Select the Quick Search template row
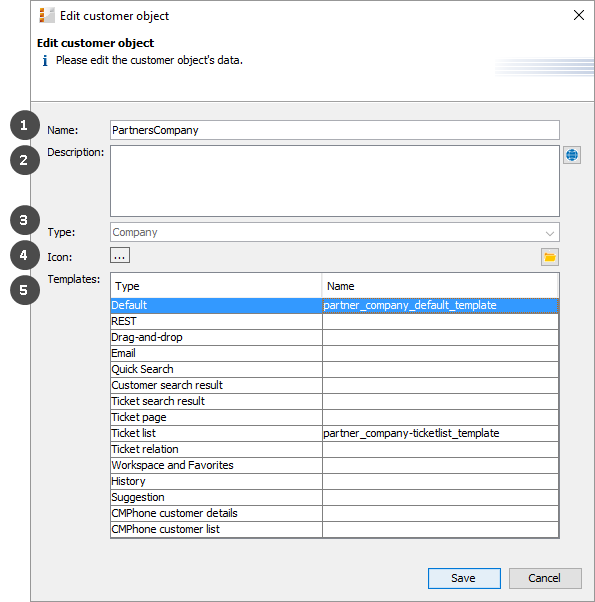Image resolution: width=595 pixels, height=602 pixels. pos(335,369)
